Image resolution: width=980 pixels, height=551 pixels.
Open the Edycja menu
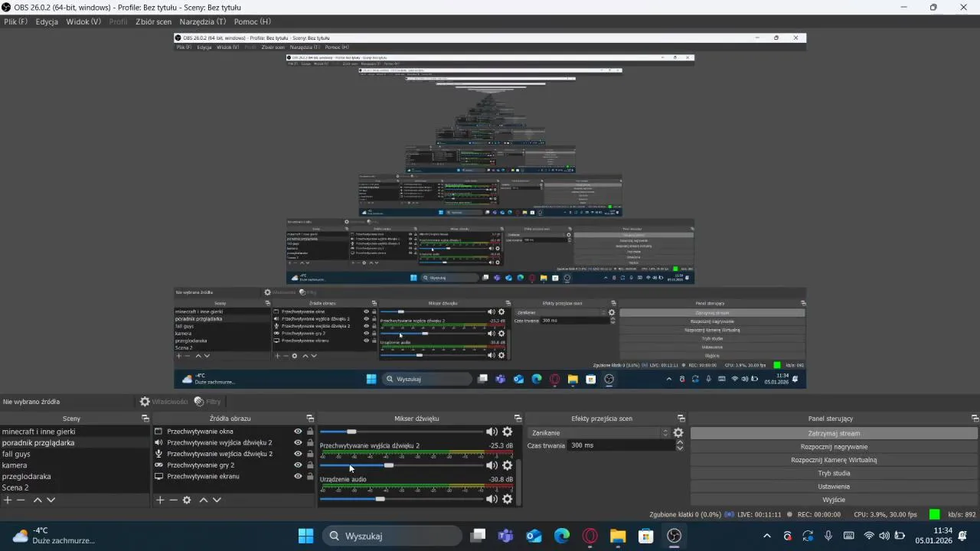(x=47, y=21)
